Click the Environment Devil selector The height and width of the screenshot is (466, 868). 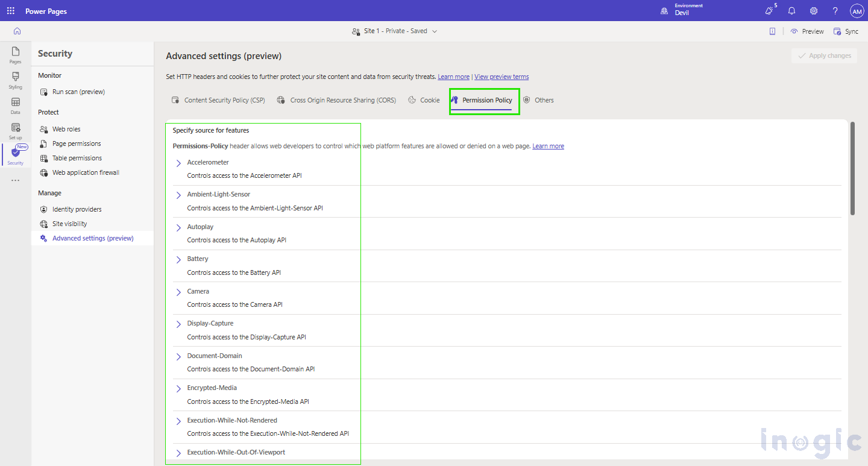click(x=682, y=10)
